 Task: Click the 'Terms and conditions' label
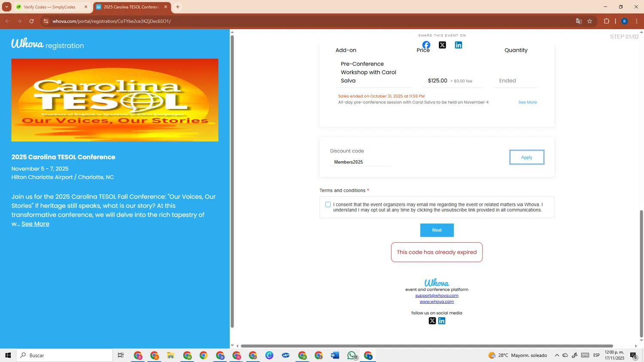(343, 190)
